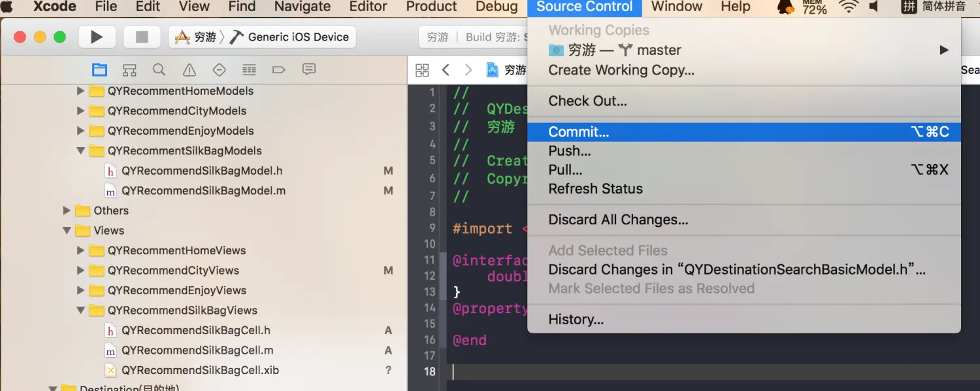Go back with the editor's left arrow
The height and width of the screenshot is (391, 980).
[x=446, y=70]
